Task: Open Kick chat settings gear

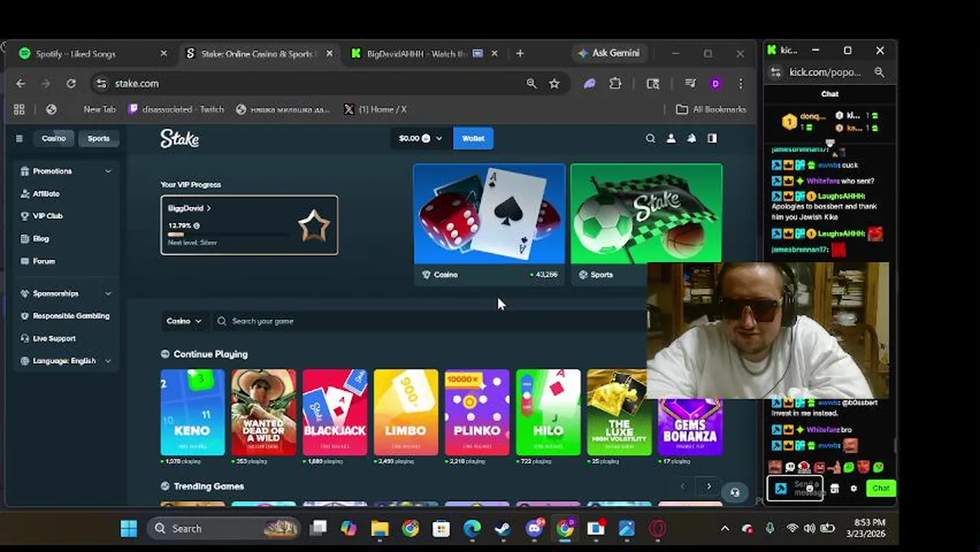Action: tap(853, 488)
